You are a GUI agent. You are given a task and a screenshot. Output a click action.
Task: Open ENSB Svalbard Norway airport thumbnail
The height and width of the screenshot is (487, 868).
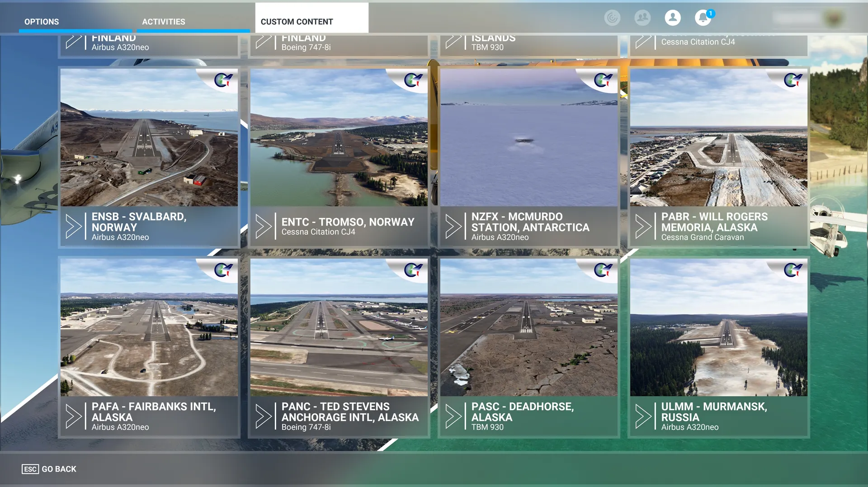coord(149,137)
